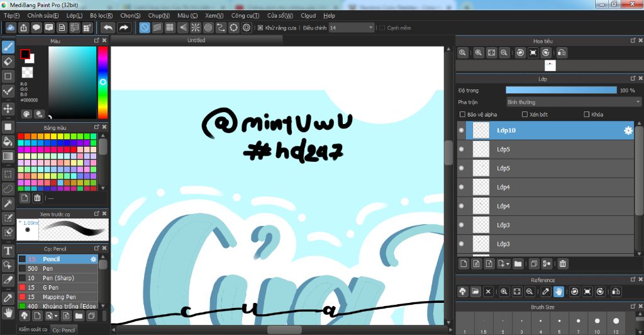Click the Redo arrow in the toolbar

[x=123, y=28]
